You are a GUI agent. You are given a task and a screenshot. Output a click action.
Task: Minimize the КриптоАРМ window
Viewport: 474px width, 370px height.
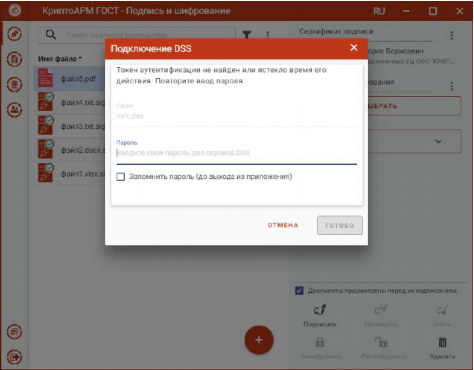[x=406, y=11]
